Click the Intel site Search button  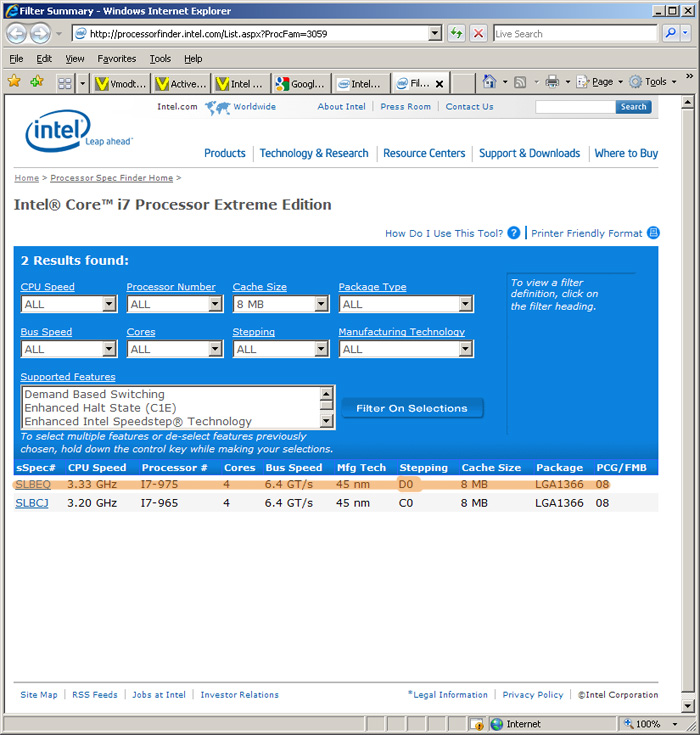[633, 107]
